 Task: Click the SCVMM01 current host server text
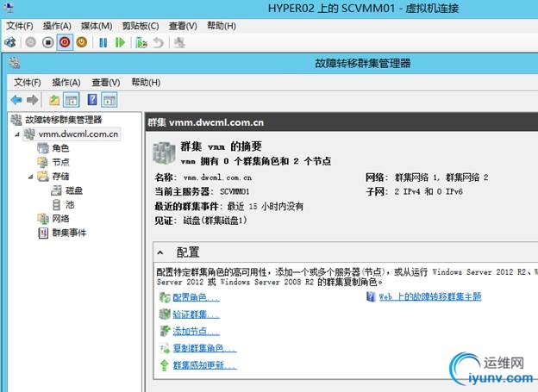point(235,191)
